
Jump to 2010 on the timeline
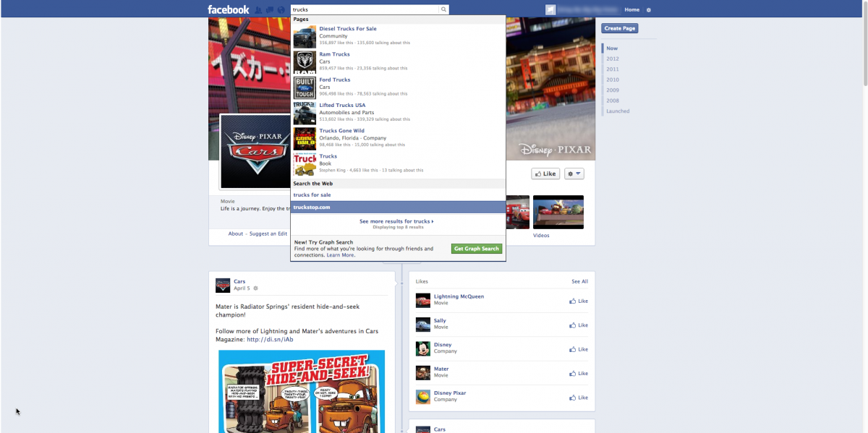pyautogui.click(x=613, y=80)
